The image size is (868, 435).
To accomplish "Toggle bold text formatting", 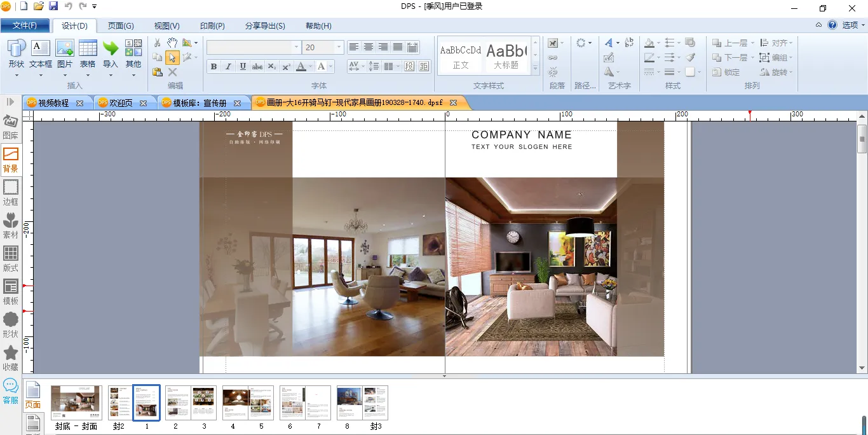I will coord(214,67).
